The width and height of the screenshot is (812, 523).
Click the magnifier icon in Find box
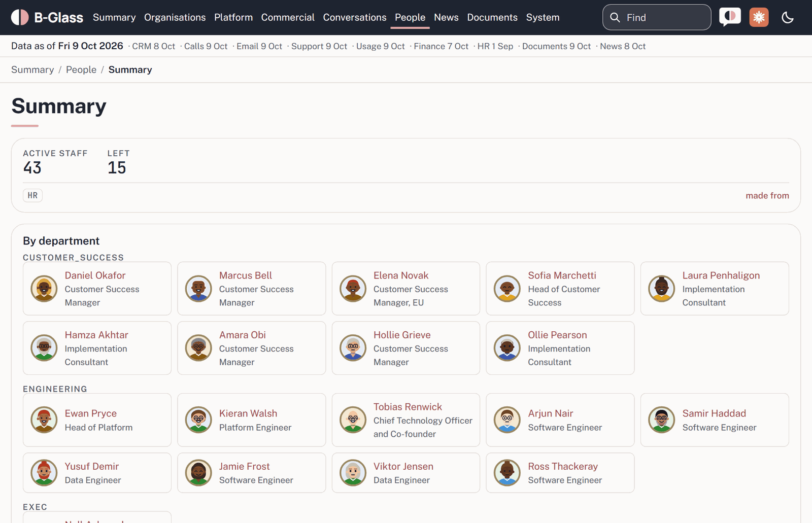[x=615, y=17]
